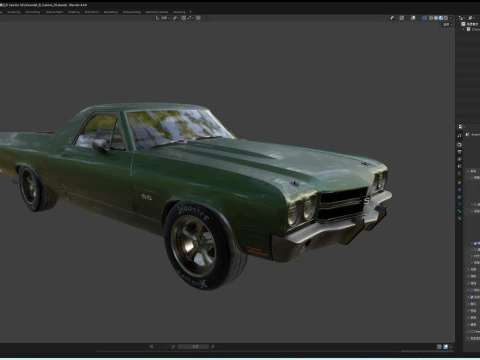Open the Output properties tab
Image resolution: width=480 pixels, height=360 pixels.
click(459, 152)
